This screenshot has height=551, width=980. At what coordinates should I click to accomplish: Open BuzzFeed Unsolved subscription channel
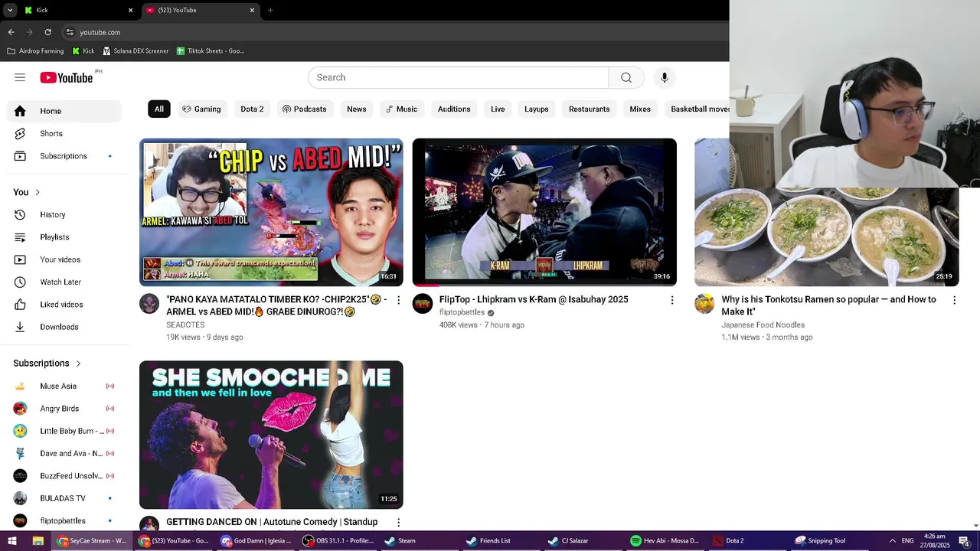(64, 476)
